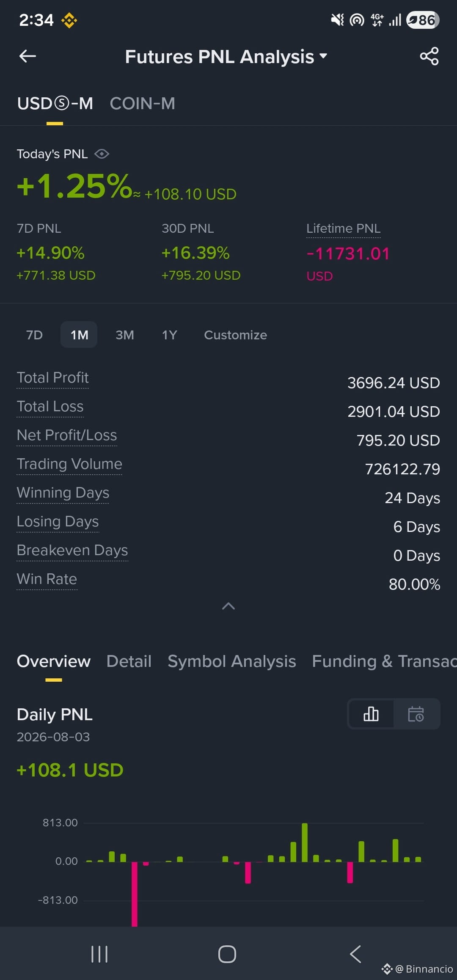Select the USDⓈ-M tab
Viewport: 457px width, 980px height.
(55, 103)
